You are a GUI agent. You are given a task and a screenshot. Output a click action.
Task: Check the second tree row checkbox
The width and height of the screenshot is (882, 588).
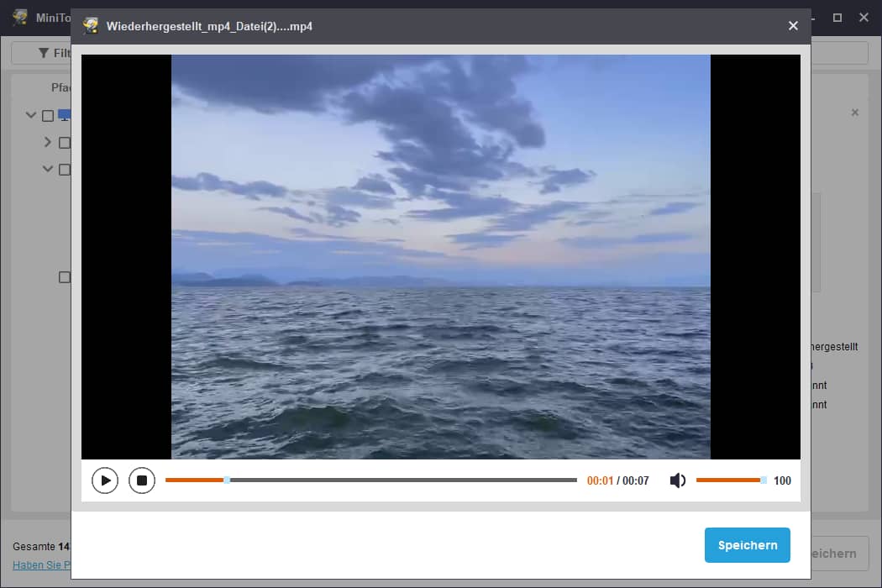click(x=65, y=143)
